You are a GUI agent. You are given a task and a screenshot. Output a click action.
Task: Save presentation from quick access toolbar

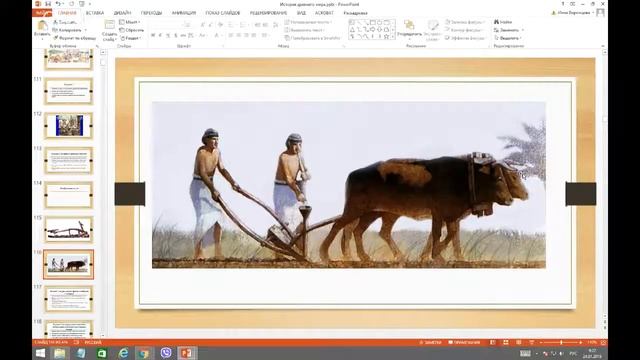(x=48, y=4)
